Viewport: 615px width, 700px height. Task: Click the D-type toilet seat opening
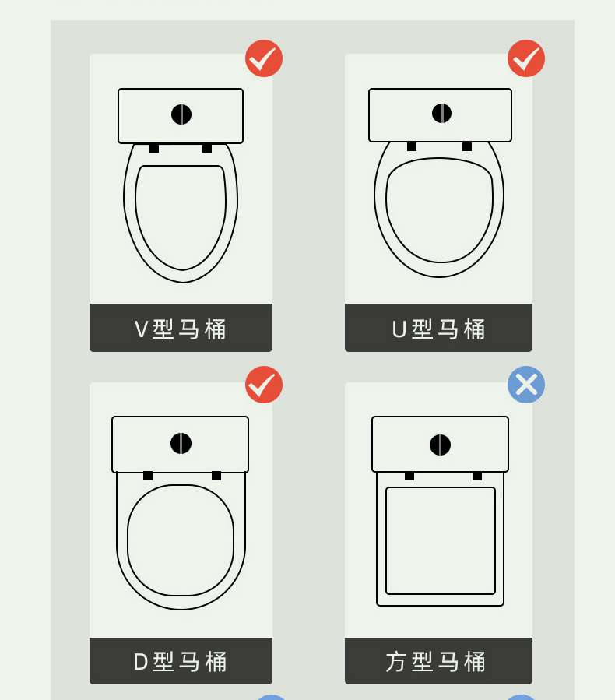coord(181,540)
